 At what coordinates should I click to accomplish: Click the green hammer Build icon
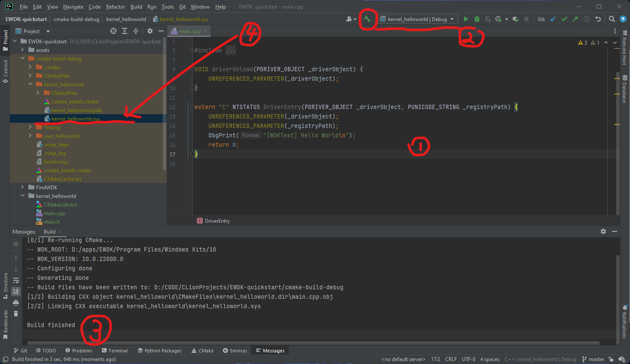(x=367, y=19)
